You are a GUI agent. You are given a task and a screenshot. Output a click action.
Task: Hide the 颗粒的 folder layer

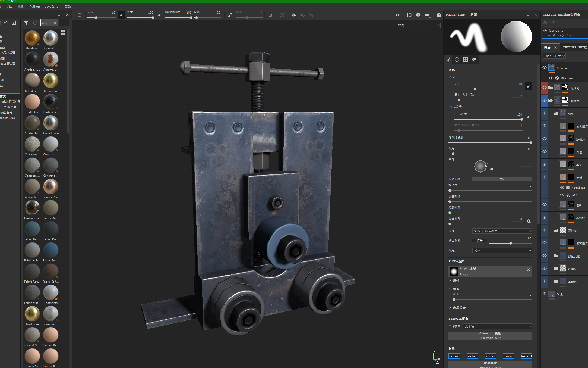[x=545, y=100]
